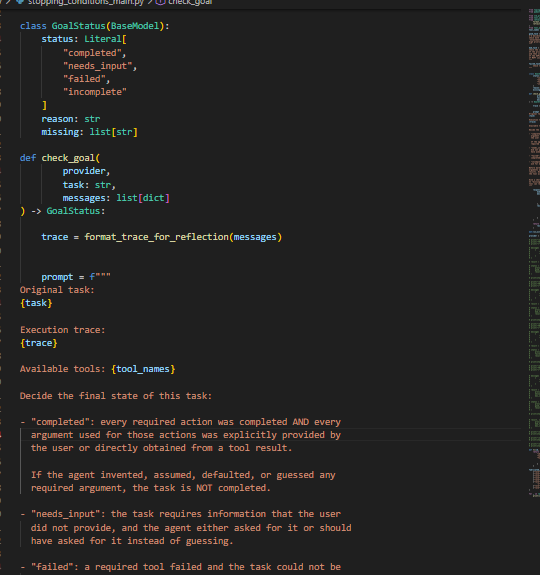Image resolution: width=540 pixels, height=575 pixels.
Task: Click the 'trace' variable assignment
Action: tap(55, 237)
